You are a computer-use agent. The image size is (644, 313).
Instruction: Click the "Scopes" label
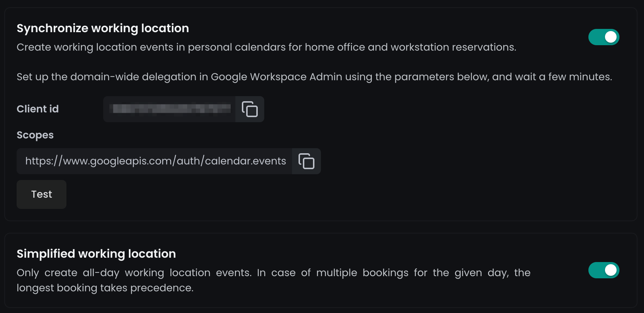coord(35,135)
